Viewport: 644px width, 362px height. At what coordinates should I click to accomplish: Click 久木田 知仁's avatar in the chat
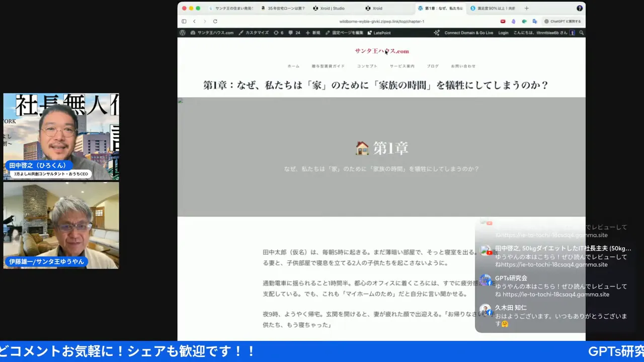point(485,311)
